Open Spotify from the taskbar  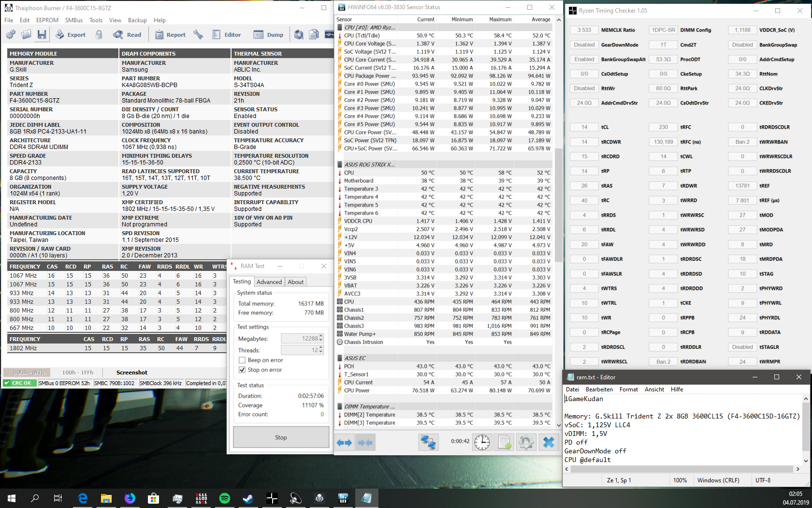(225, 498)
